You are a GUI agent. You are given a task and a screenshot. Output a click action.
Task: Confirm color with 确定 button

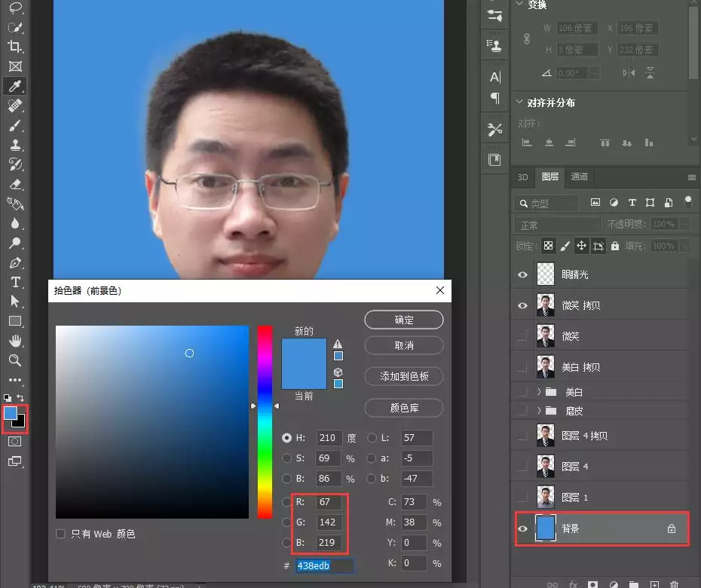click(x=404, y=320)
